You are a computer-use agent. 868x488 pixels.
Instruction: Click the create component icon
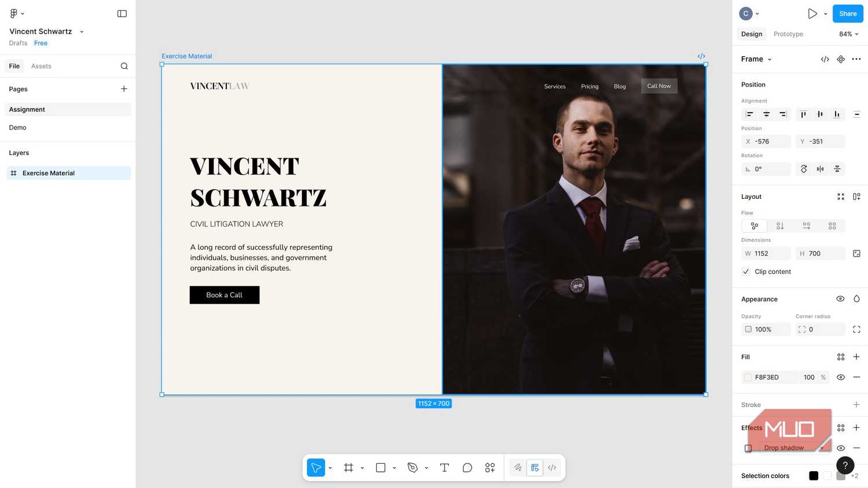coord(841,59)
